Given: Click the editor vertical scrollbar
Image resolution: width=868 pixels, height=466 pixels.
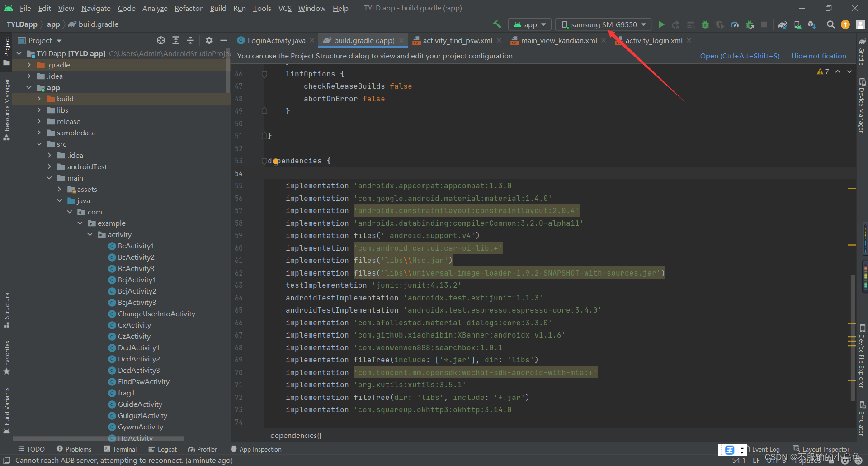Looking at the screenshot, I should [853, 337].
